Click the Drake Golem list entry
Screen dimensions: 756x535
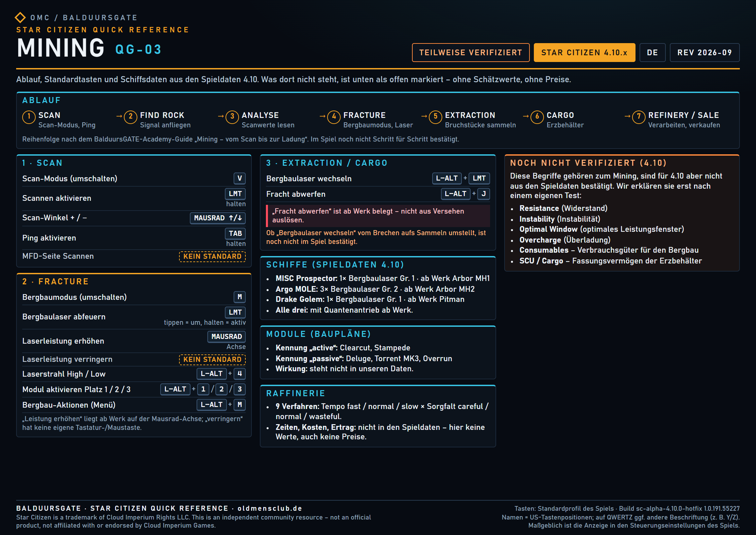point(370,299)
